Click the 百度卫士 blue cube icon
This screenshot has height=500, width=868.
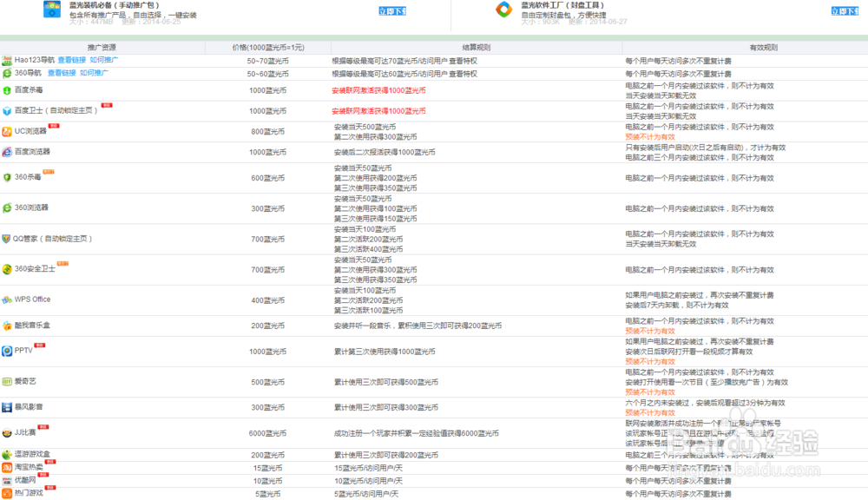point(7,111)
